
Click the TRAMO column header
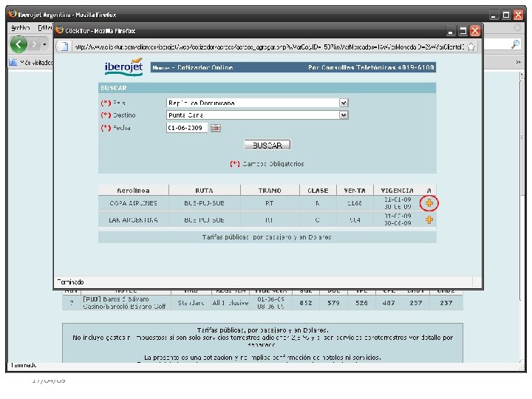270,191
